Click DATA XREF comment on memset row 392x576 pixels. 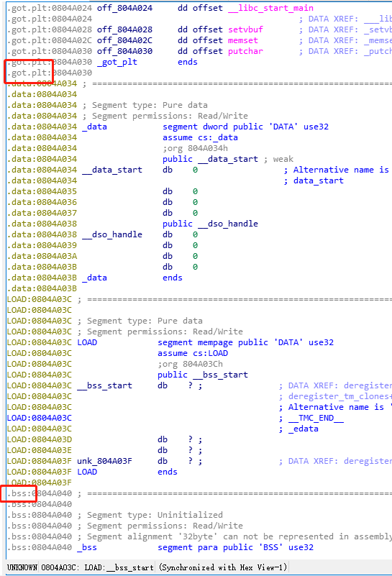tap(345, 40)
